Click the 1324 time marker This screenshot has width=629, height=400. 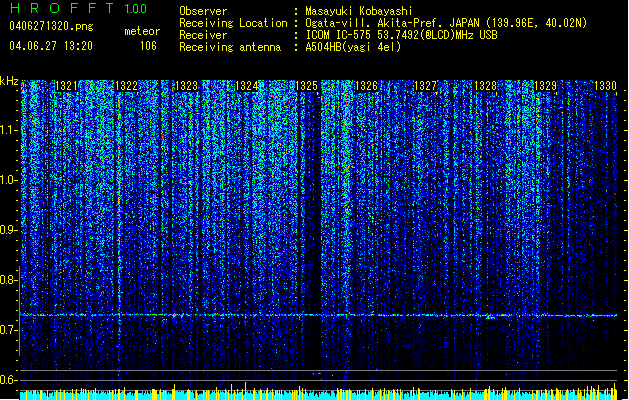(x=246, y=86)
